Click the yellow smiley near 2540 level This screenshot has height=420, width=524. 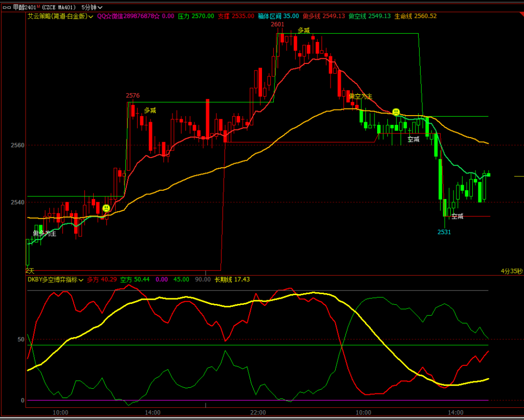106,208
